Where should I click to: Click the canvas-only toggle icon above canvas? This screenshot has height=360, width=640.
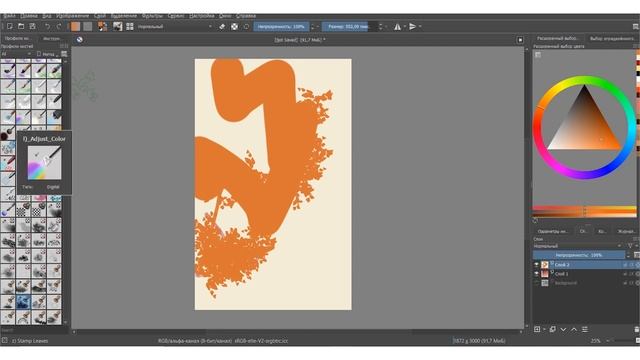(520, 40)
